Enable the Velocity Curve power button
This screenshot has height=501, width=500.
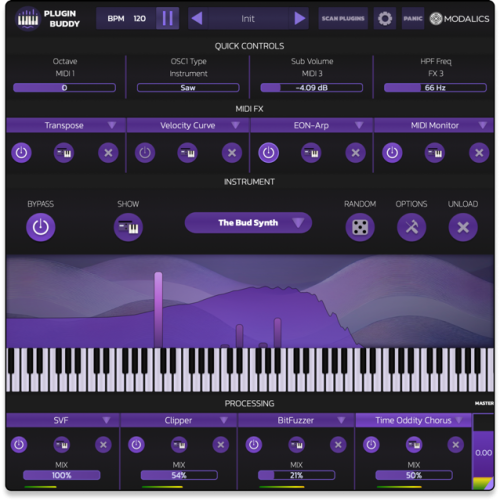(145, 153)
